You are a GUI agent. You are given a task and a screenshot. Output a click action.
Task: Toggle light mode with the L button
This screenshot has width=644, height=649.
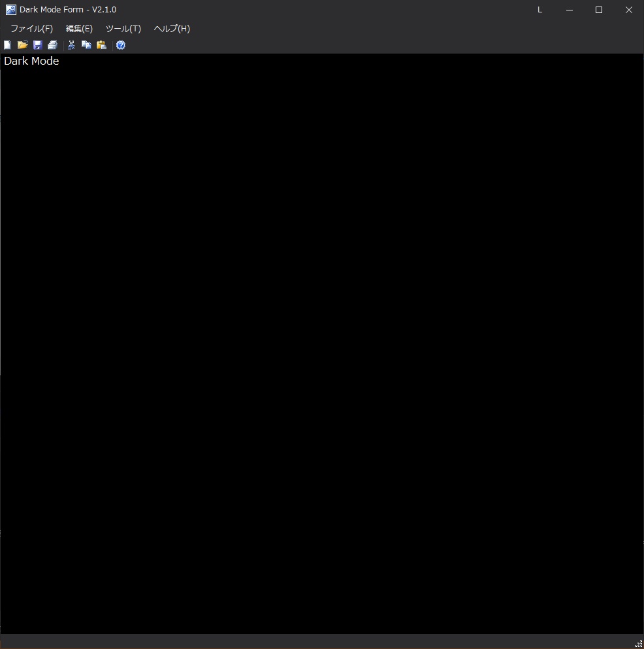[539, 10]
